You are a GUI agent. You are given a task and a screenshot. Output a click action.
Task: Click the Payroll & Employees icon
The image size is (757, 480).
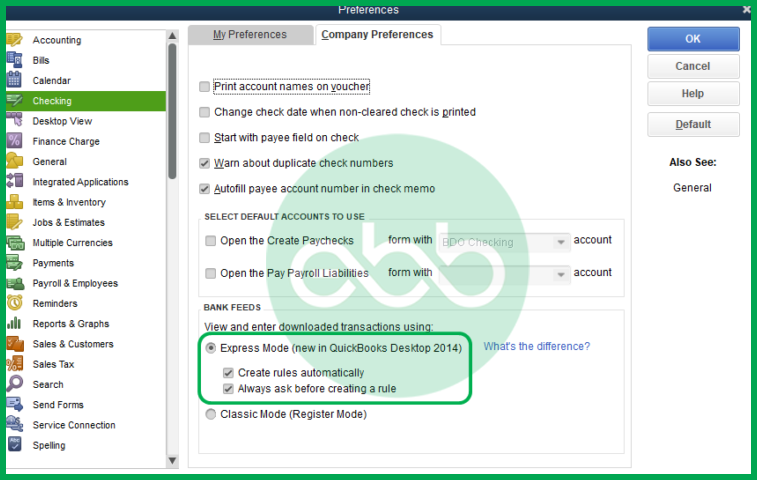[14, 283]
